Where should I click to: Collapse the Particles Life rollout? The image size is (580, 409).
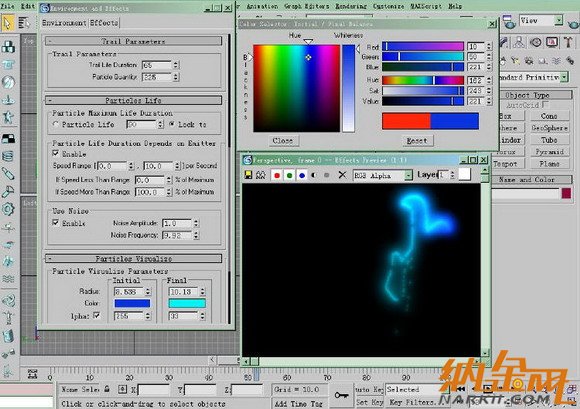(x=133, y=100)
